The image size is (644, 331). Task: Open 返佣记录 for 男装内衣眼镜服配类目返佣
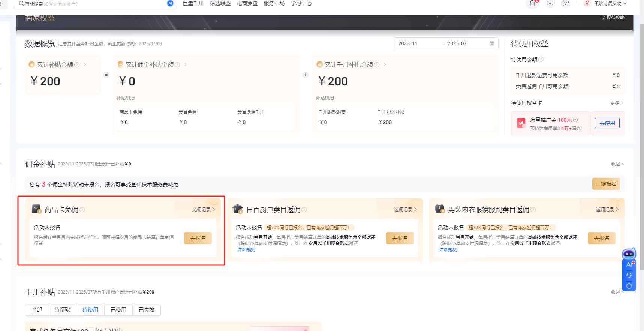607,210
